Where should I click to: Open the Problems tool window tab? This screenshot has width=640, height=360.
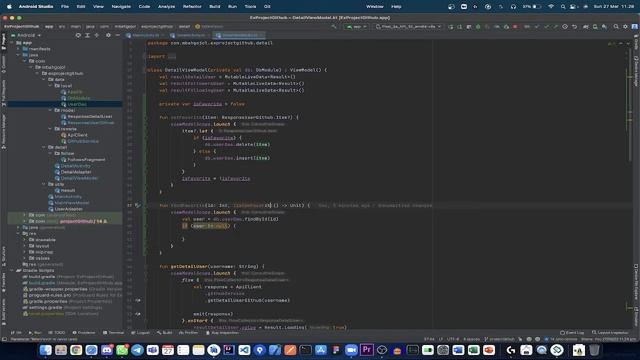84,333
